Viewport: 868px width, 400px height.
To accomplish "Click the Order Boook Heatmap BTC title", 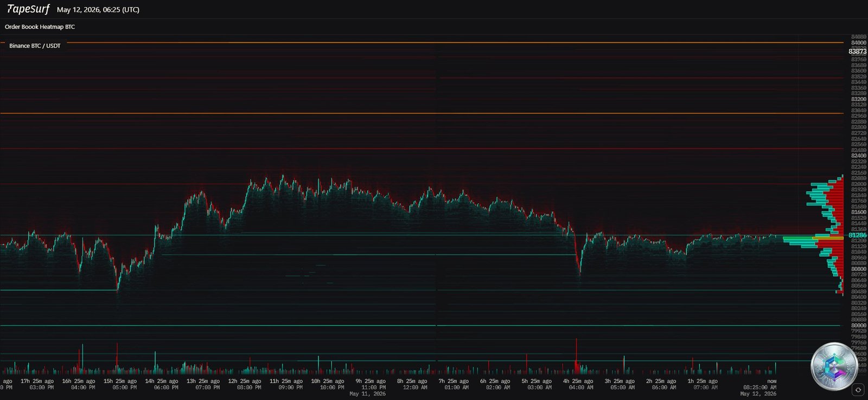I will (x=40, y=27).
